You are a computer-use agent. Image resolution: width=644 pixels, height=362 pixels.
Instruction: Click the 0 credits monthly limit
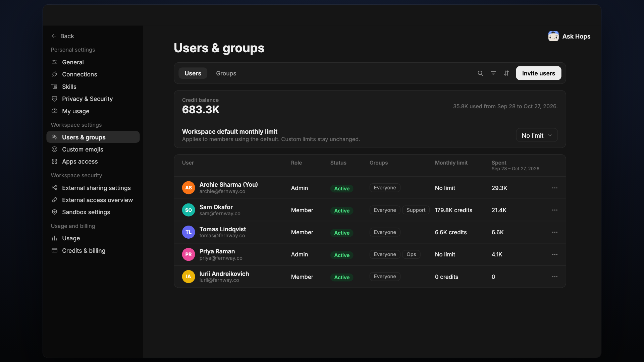pos(446,277)
